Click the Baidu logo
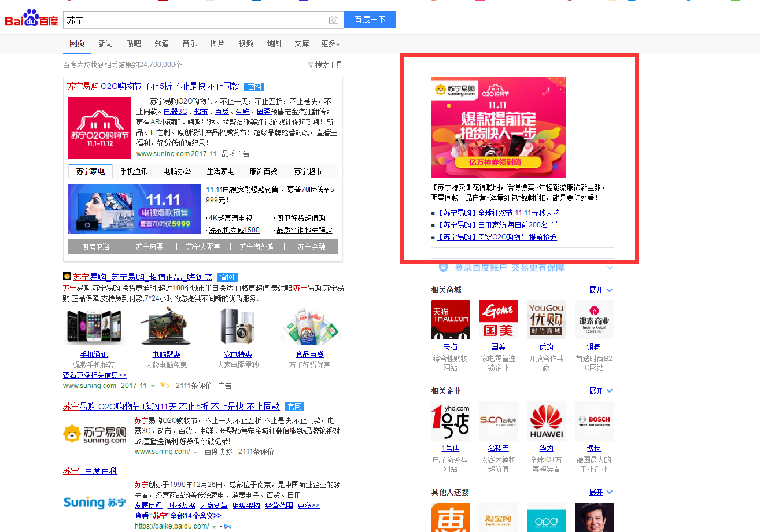Viewport: 760px width, 532px height. 32,19
